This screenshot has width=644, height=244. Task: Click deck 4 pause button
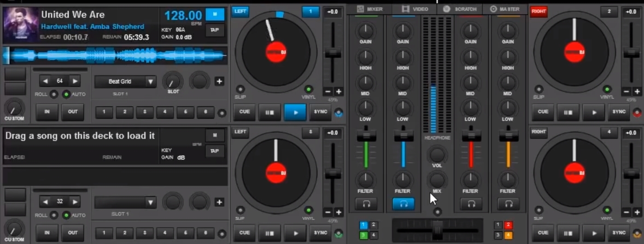click(x=568, y=233)
